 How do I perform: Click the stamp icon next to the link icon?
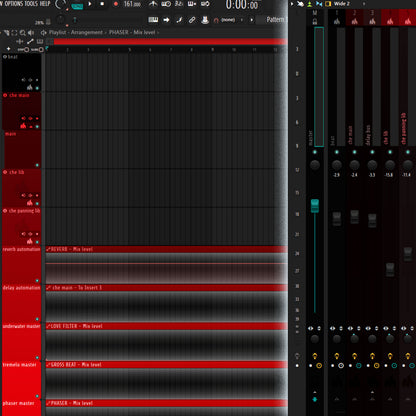click(x=205, y=20)
